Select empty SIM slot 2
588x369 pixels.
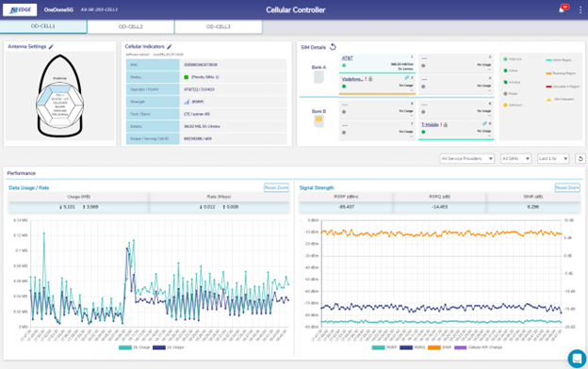tap(456, 63)
